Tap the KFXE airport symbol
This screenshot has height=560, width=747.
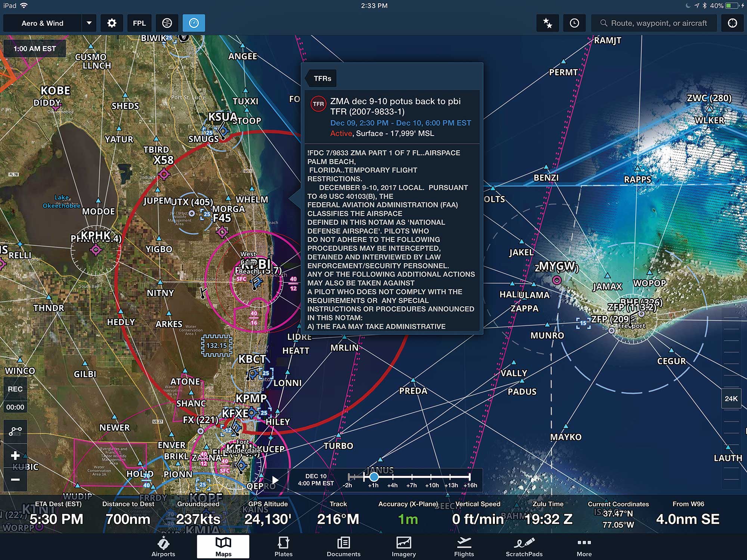(236, 427)
